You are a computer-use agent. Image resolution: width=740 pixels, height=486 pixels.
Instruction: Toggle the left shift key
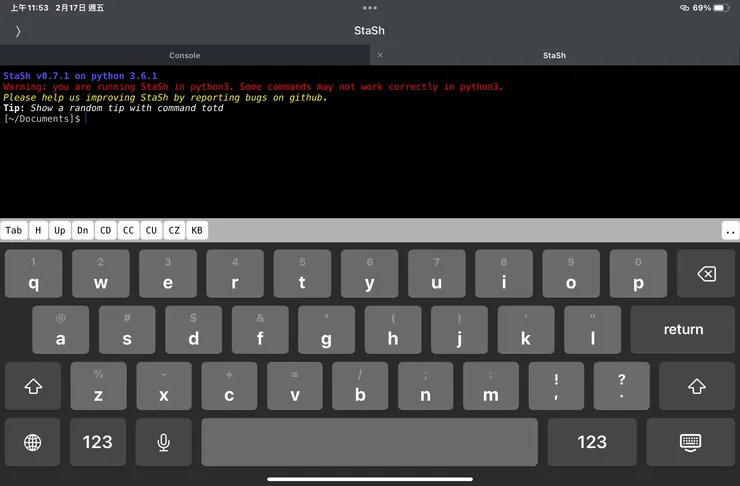pyautogui.click(x=33, y=386)
